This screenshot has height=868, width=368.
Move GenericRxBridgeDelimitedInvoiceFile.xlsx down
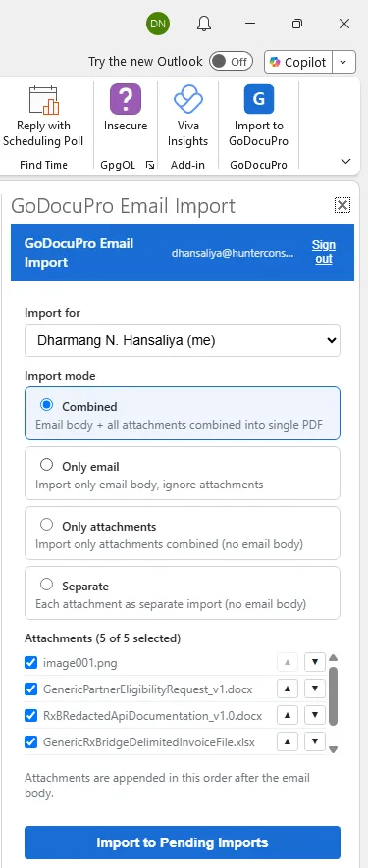(x=315, y=742)
